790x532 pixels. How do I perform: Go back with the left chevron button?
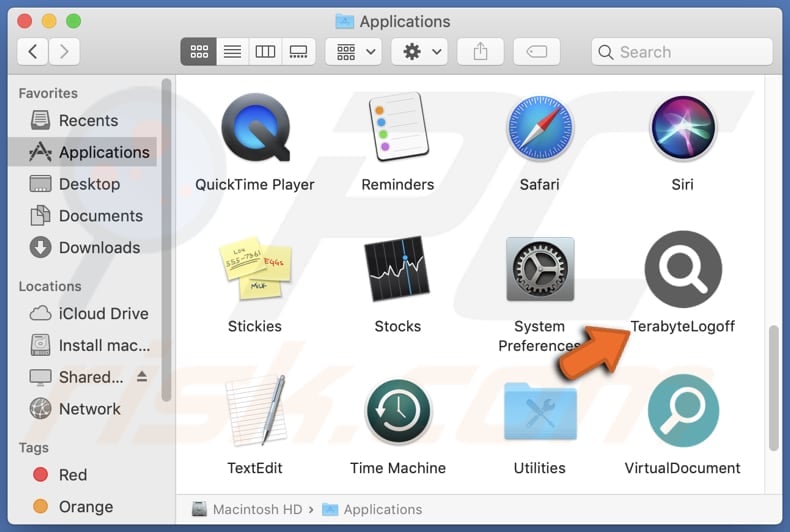click(x=33, y=51)
